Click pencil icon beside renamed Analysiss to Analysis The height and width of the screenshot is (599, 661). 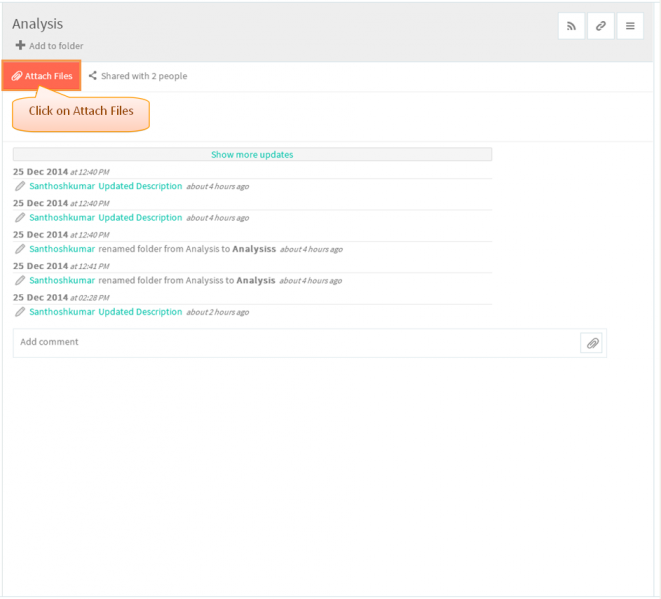point(20,280)
